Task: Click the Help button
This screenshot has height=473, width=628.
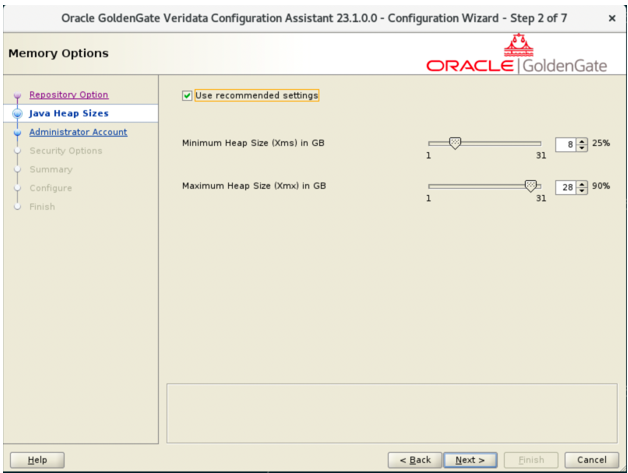Action: point(37,460)
